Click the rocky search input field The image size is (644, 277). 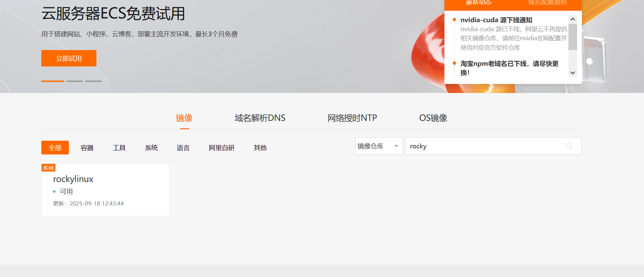pyautogui.click(x=493, y=146)
